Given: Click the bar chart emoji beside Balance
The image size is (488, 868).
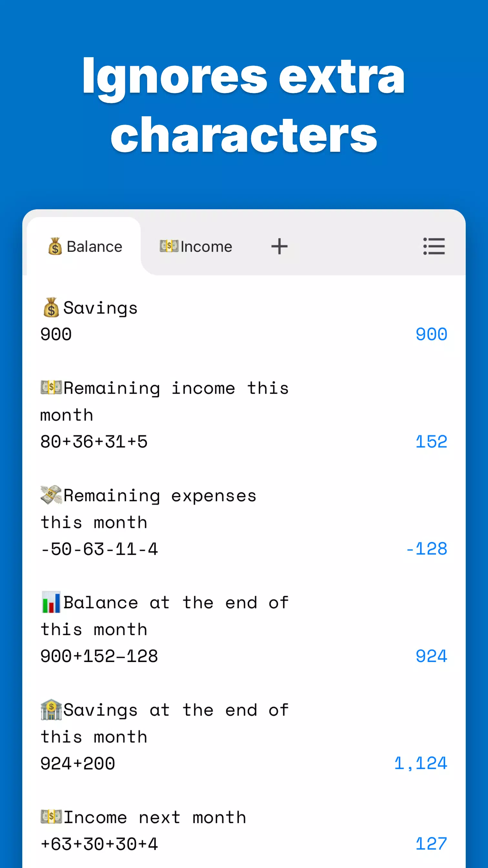Looking at the screenshot, I should (x=51, y=602).
